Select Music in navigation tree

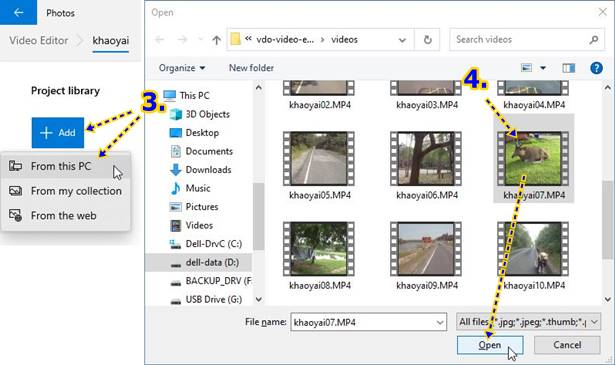click(x=198, y=188)
